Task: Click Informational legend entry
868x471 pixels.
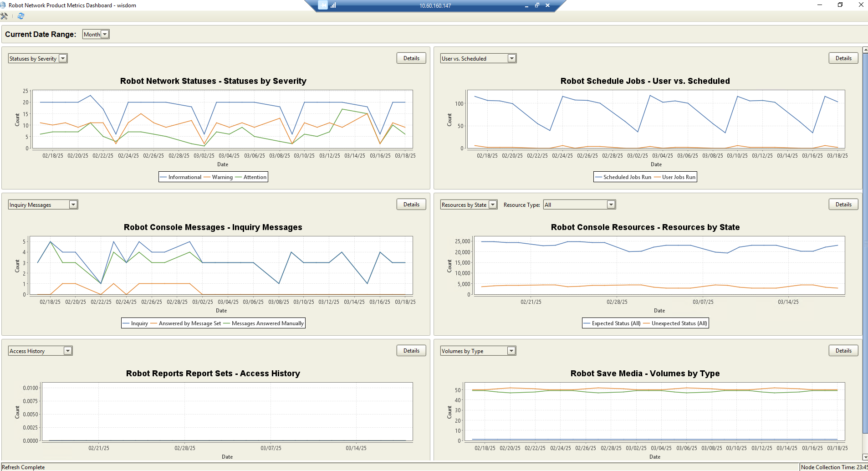Action: (180, 177)
